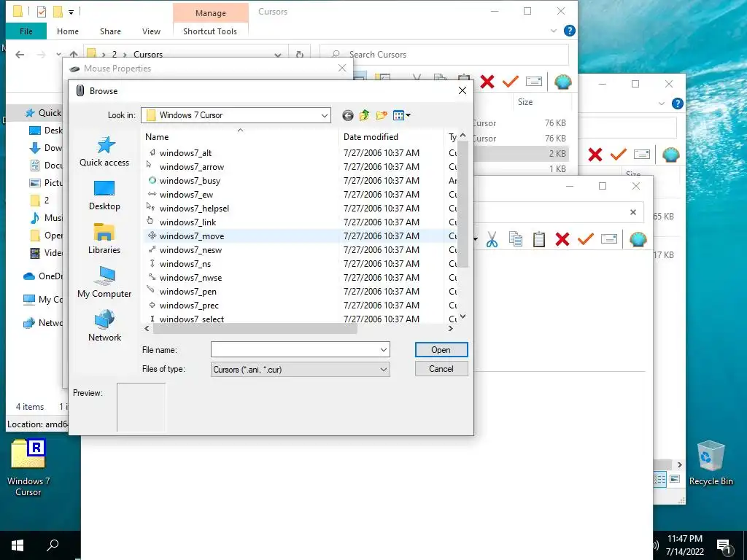Open the Recycle Bin on desktop
The width and height of the screenshot is (747, 560).
(711, 463)
